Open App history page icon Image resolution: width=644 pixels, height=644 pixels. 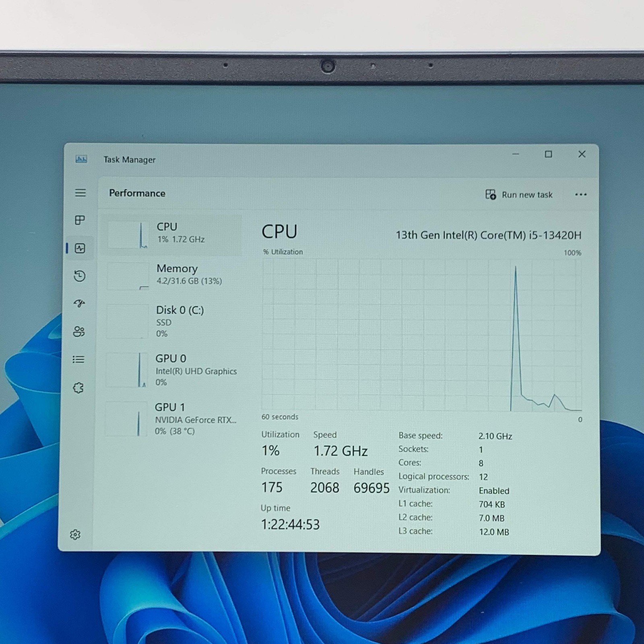pos(79,276)
